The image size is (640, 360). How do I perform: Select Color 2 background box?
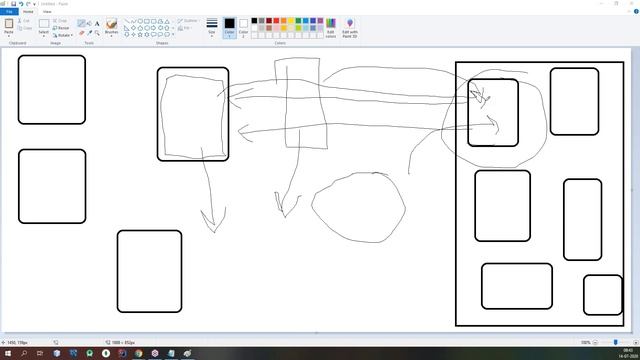point(243,28)
